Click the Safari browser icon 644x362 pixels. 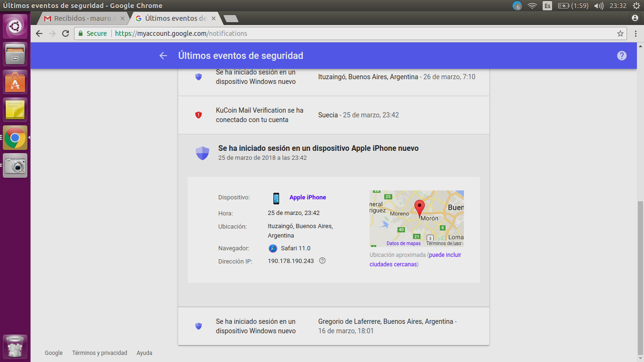[273, 248]
